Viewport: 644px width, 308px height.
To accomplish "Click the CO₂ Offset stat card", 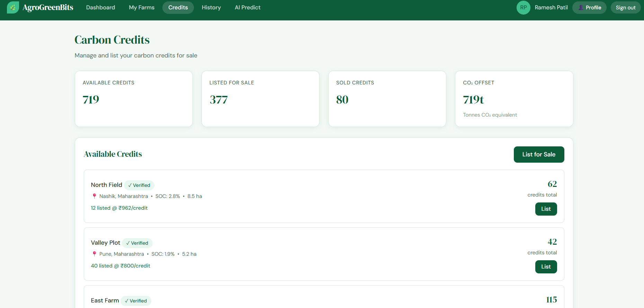I will coord(514,99).
